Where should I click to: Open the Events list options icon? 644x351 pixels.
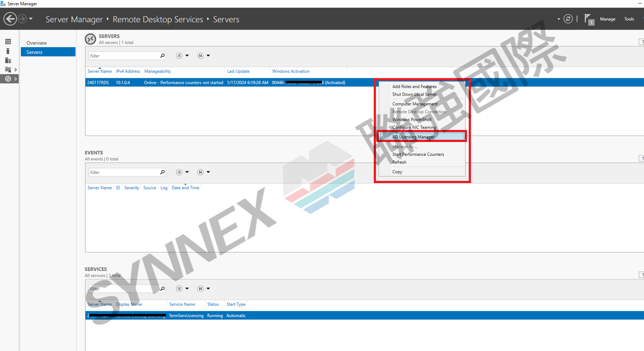click(x=179, y=172)
